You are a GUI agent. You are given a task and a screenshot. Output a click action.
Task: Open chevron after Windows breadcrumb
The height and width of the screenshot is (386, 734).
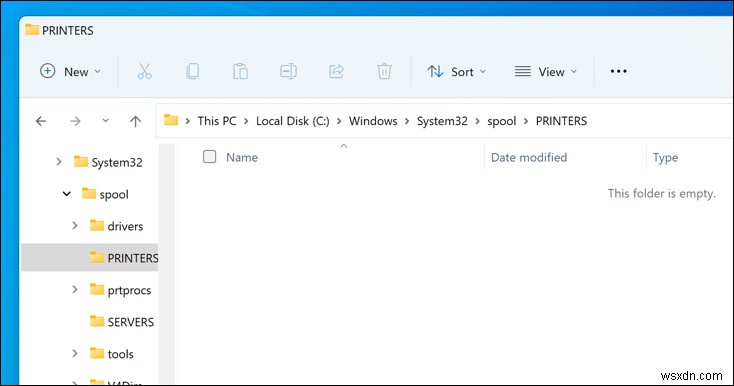407,121
